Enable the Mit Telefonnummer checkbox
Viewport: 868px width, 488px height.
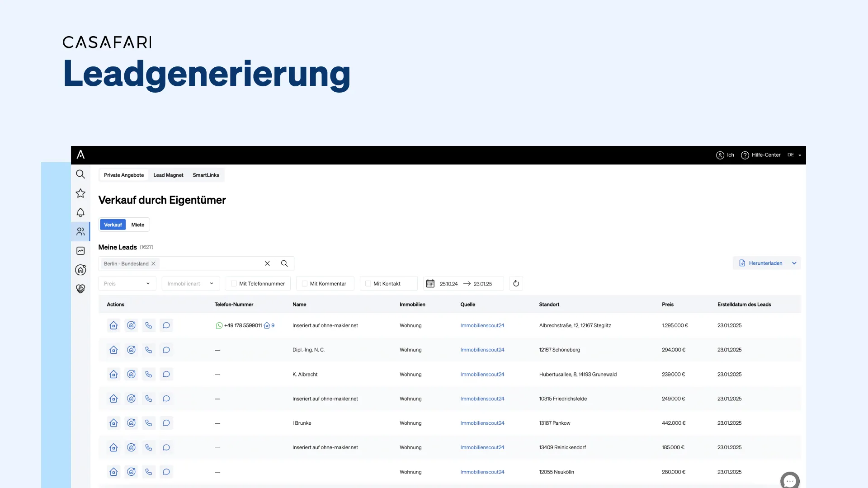(234, 284)
